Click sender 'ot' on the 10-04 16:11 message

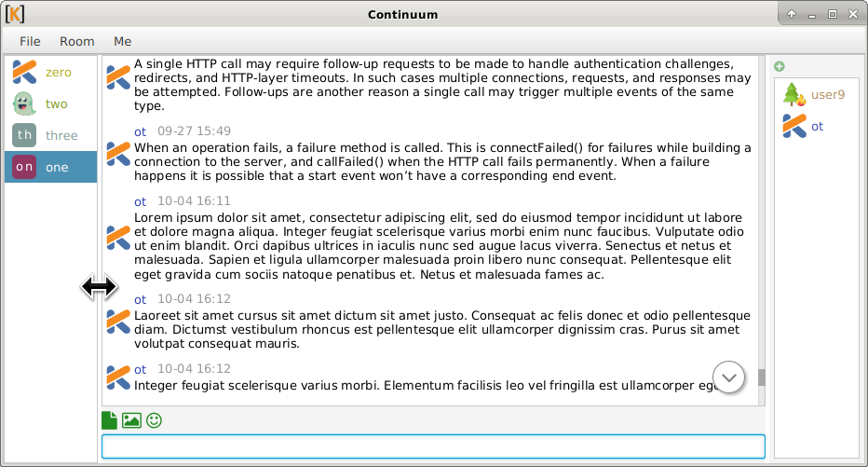[141, 201]
